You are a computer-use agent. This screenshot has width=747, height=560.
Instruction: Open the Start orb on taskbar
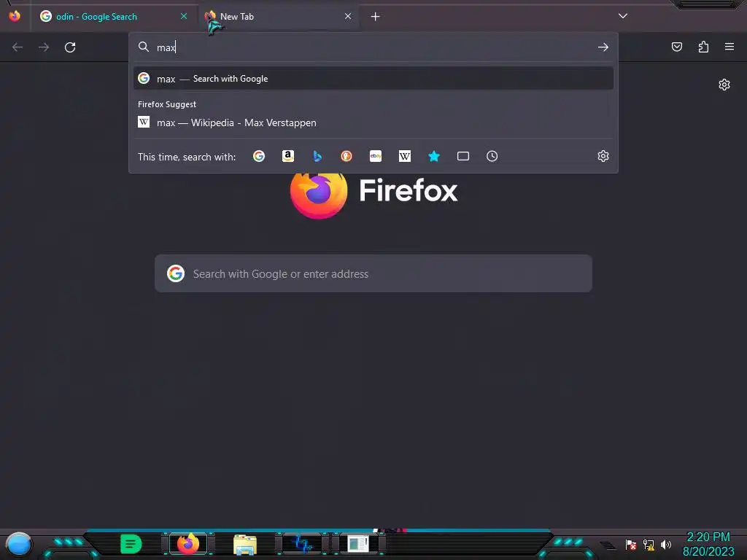(x=19, y=545)
